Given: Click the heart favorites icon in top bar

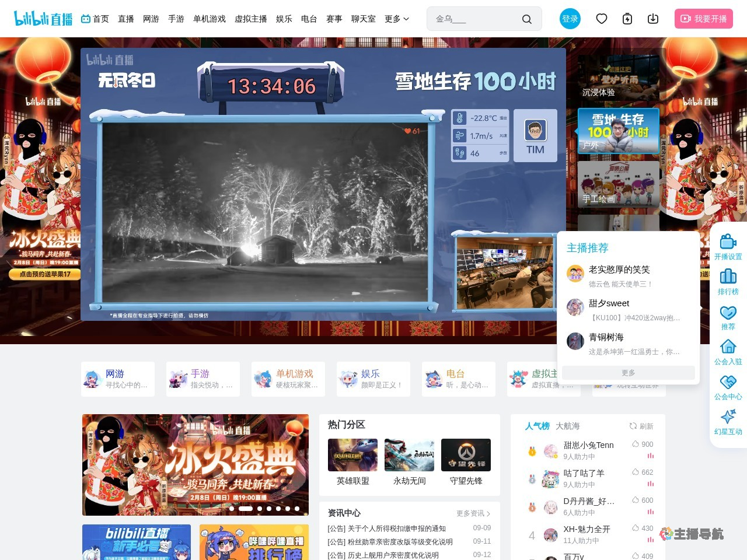Looking at the screenshot, I should click(x=602, y=19).
